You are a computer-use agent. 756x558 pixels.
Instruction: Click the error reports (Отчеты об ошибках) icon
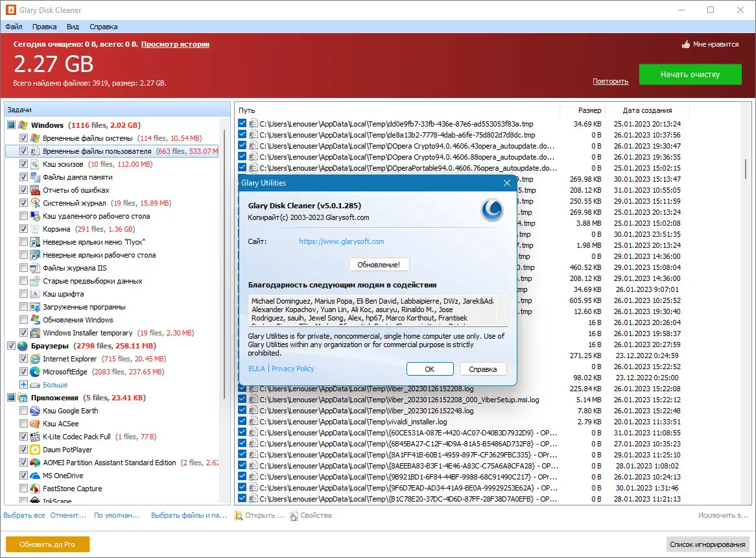click(x=35, y=191)
